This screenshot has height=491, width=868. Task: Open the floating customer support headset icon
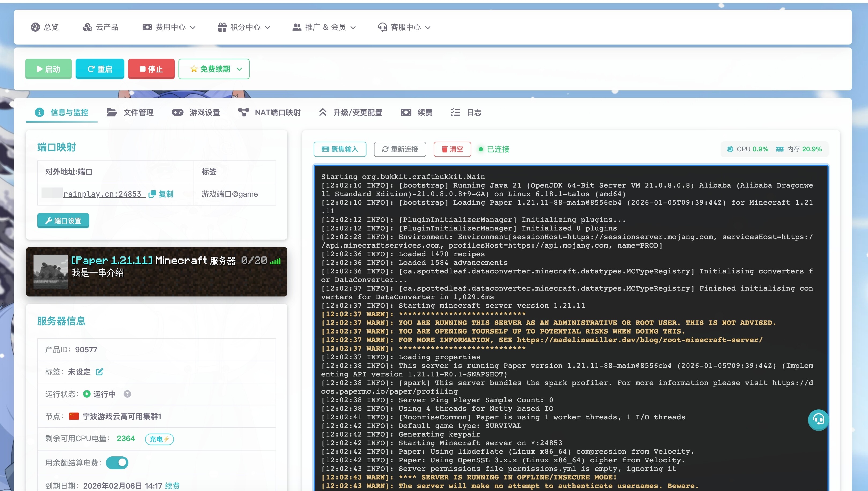(x=818, y=420)
